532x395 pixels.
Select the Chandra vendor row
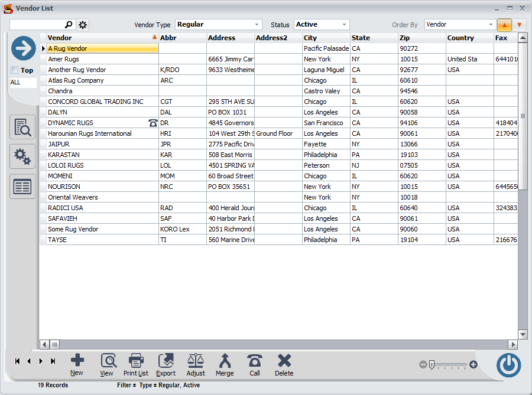click(102, 91)
